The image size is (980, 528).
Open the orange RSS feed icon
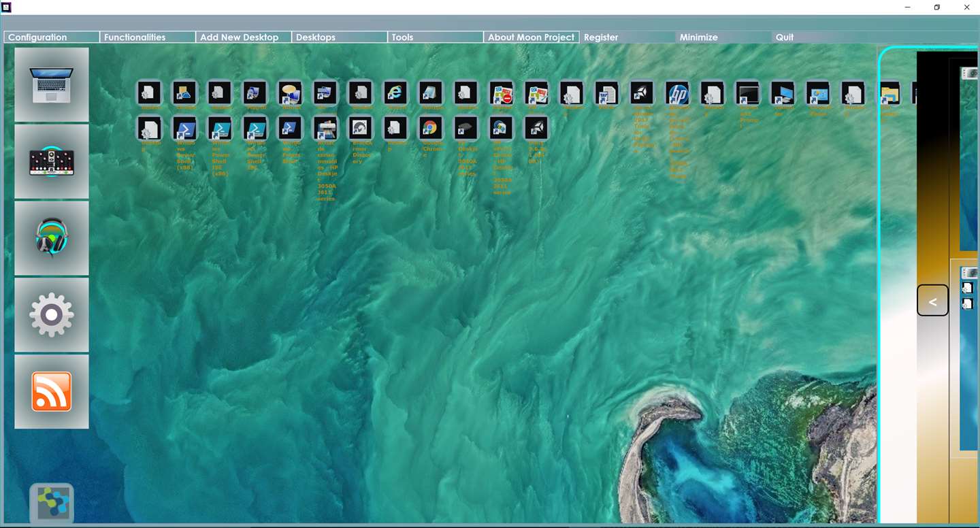pyautogui.click(x=52, y=392)
